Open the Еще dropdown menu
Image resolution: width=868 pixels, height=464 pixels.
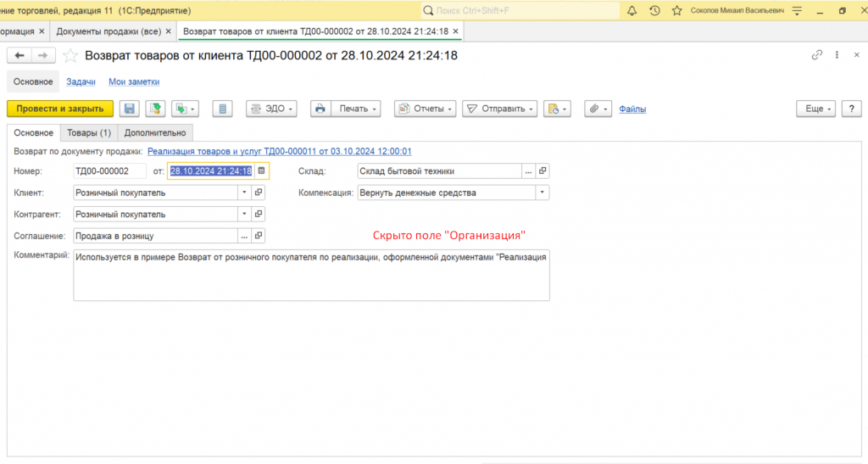coord(816,109)
